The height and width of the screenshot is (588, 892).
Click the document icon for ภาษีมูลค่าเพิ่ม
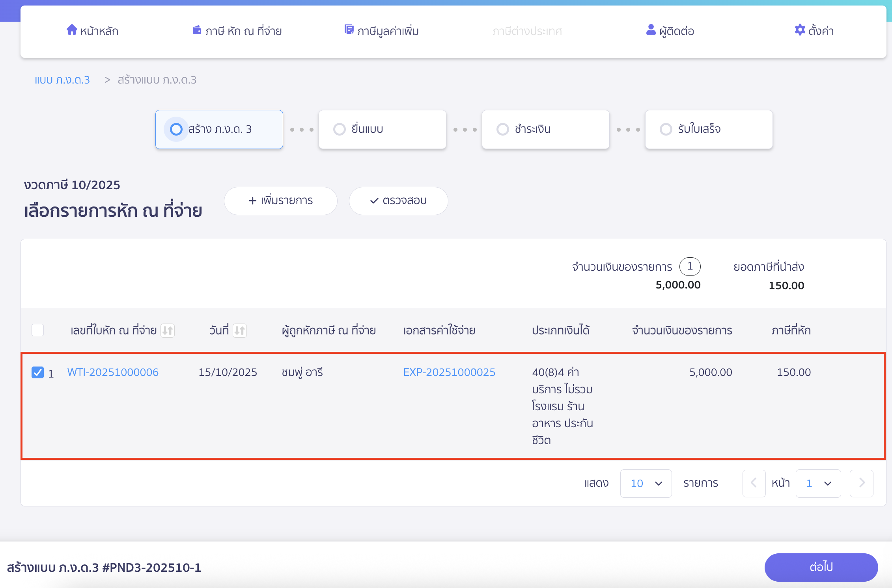[349, 30]
